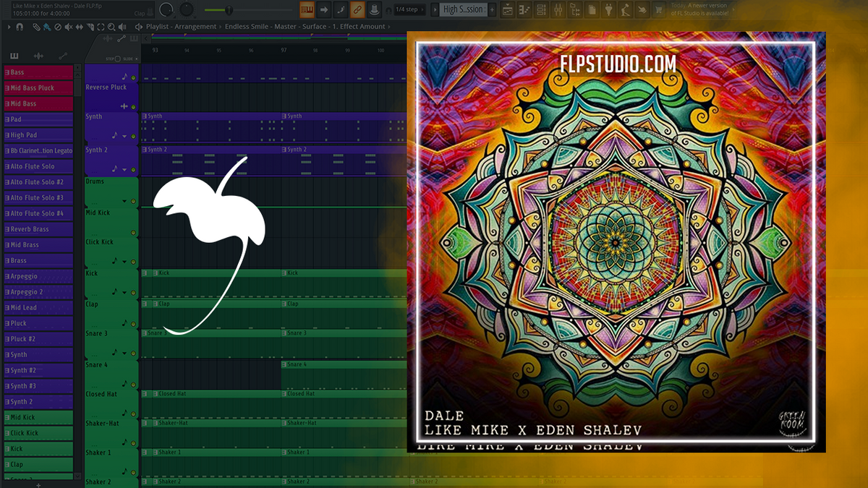Viewport: 868px width, 488px height.
Task: Click the shop cart icon in the toolbar
Action: (659, 10)
